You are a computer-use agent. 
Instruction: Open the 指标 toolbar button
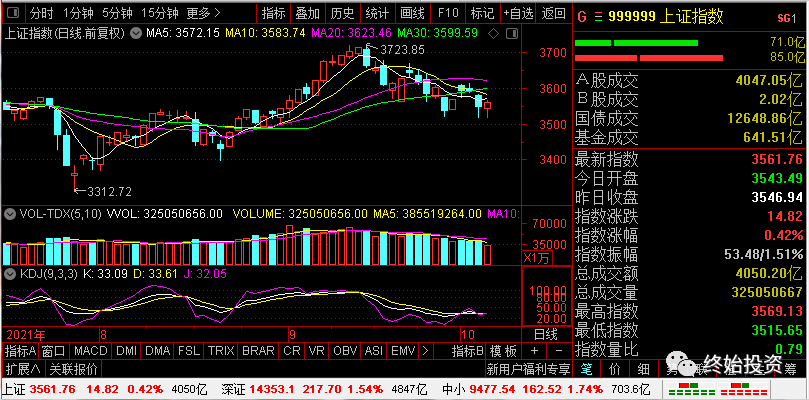coord(273,12)
